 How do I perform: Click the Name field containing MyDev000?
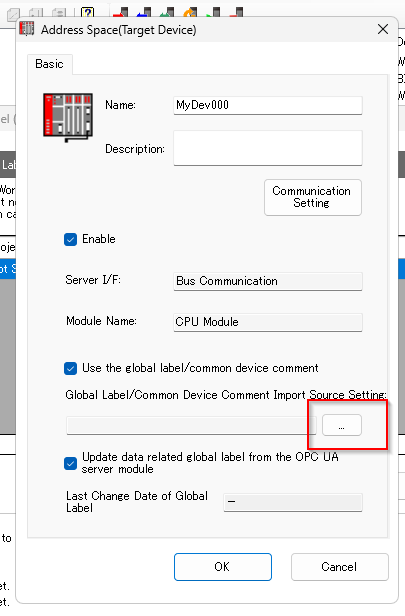(x=268, y=105)
